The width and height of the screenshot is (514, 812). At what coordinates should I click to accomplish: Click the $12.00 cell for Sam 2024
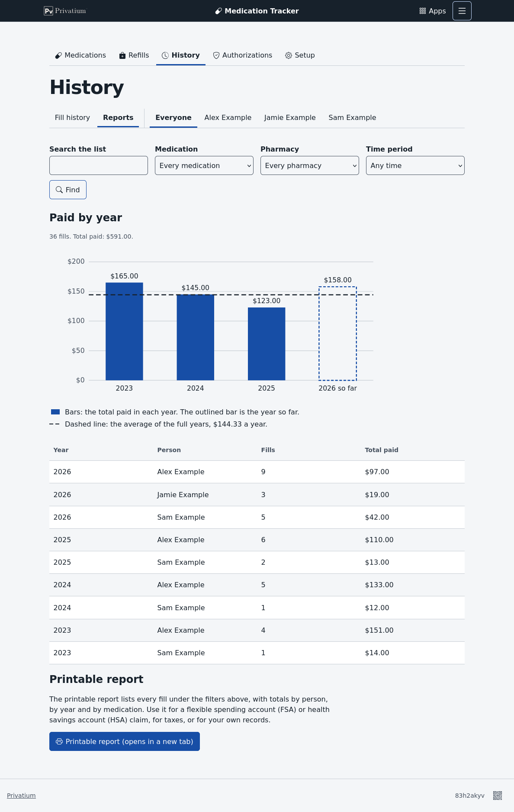click(x=377, y=608)
